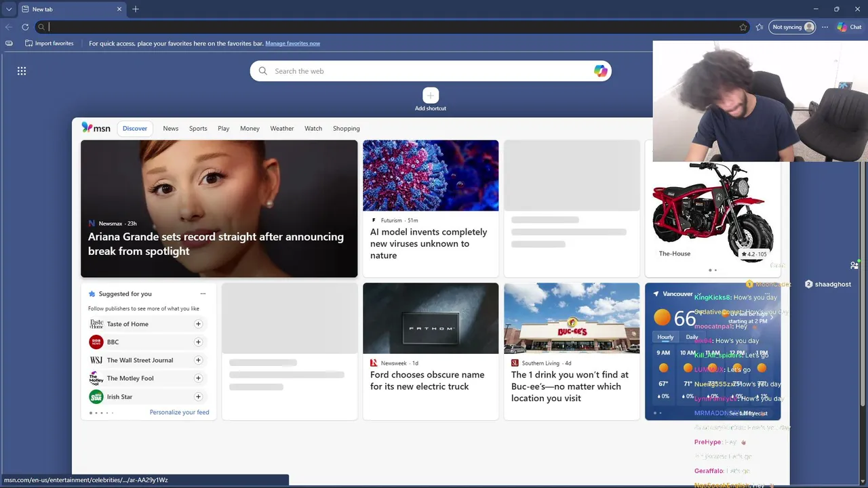
Task: Click the Newsweek source logo
Action: pyautogui.click(x=374, y=363)
